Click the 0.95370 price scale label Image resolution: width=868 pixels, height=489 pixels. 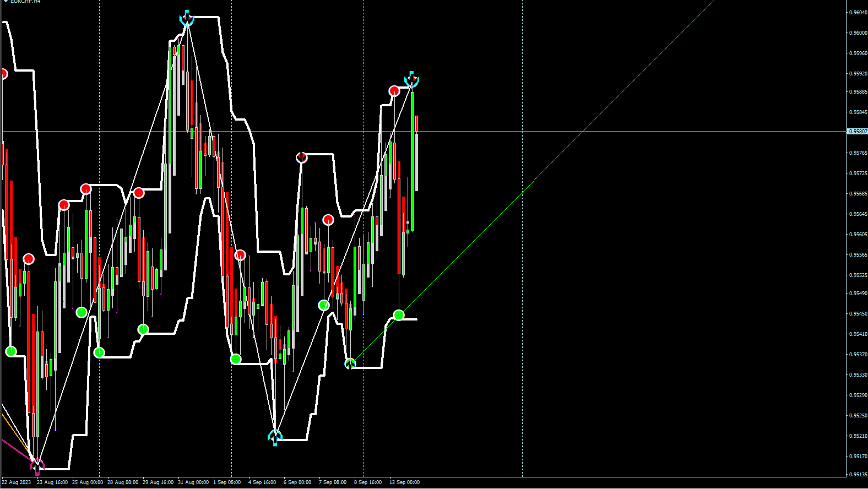pos(858,355)
